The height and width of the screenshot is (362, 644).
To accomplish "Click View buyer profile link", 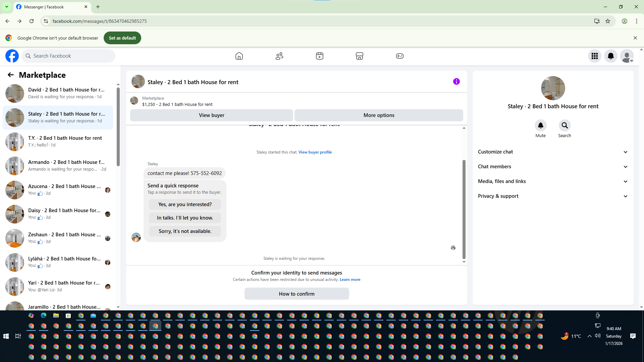I will (315, 152).
